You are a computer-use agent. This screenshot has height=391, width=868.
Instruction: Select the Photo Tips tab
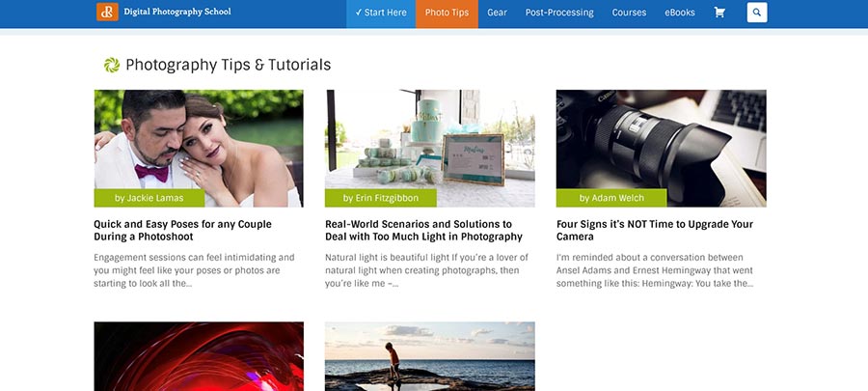(x=447, y=13)
